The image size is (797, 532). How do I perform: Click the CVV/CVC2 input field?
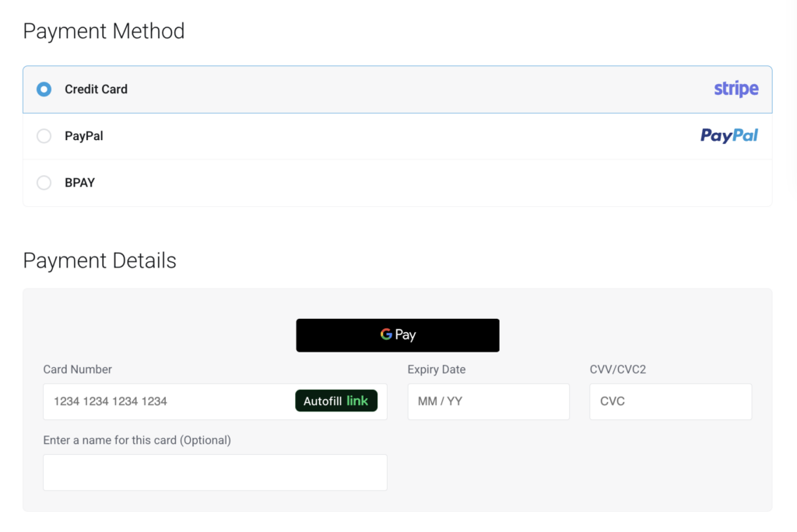point(670,401)
